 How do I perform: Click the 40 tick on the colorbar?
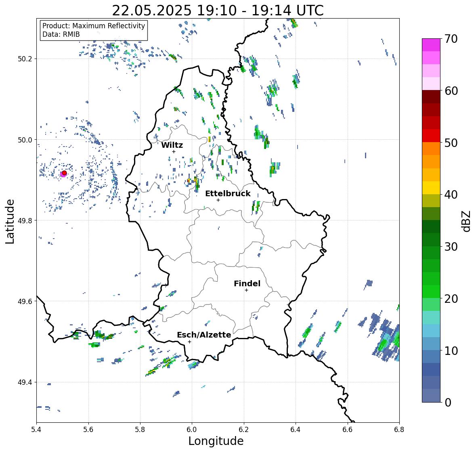(x=451, y=195)
